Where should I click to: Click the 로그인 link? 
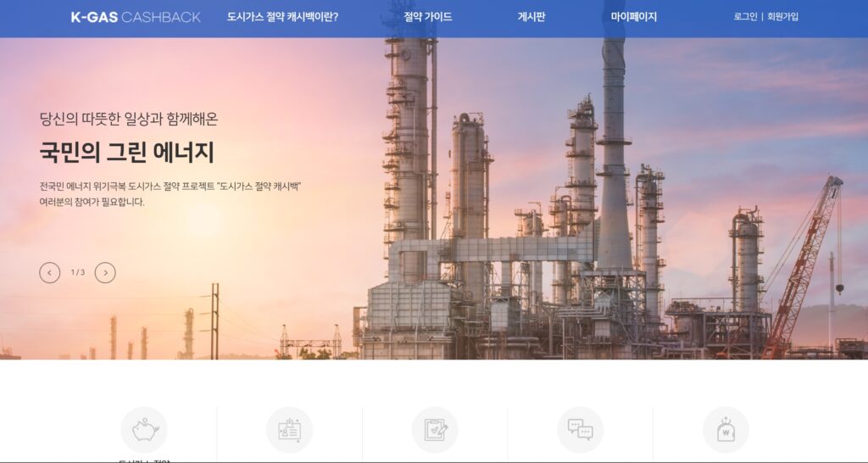tap(745, 17)
